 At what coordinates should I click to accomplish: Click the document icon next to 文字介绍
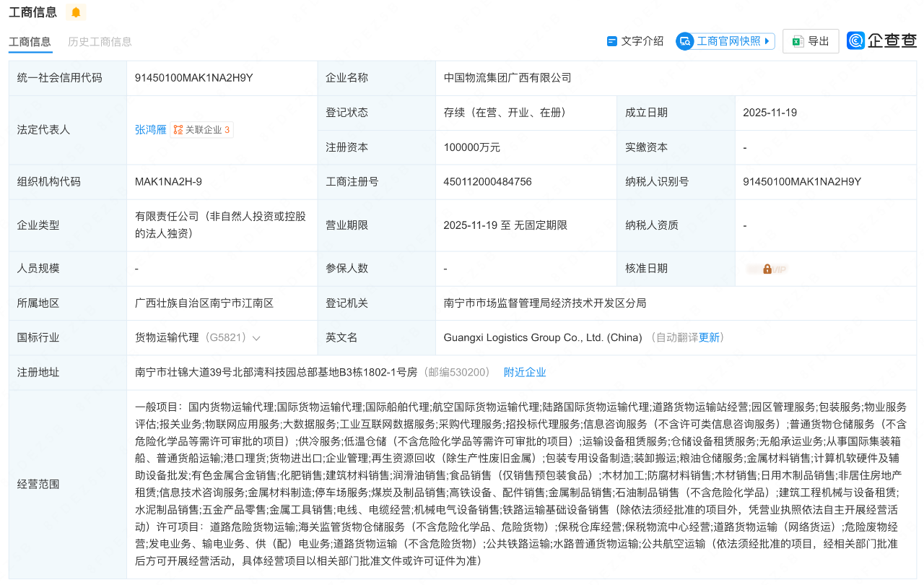(x=610, y=41)
